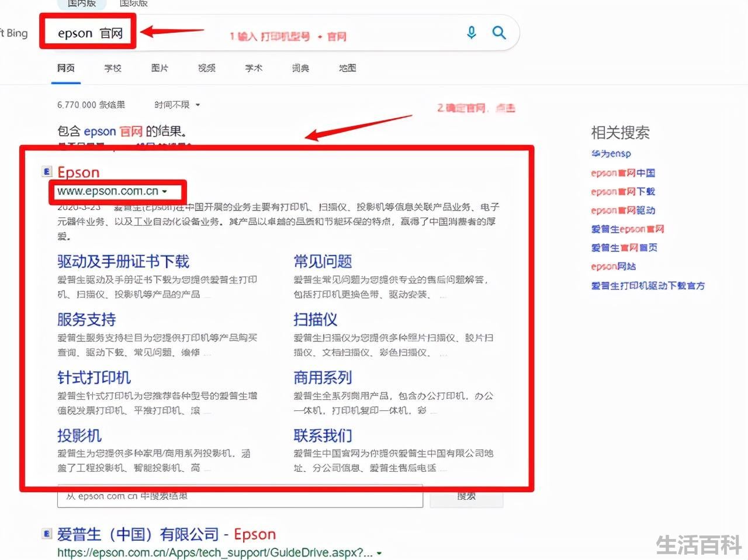
Task: Click related search epson官网中国
Action: pyautogui.click(x=623, y=173)
